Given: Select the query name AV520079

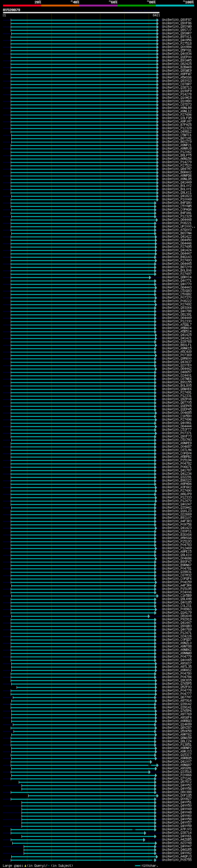Looking at the screenshot, I should click(11, 10).
